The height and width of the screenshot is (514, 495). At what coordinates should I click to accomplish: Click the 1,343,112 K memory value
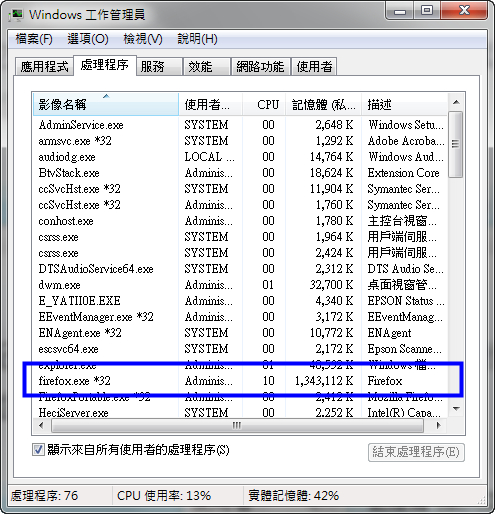click(324, 381)
